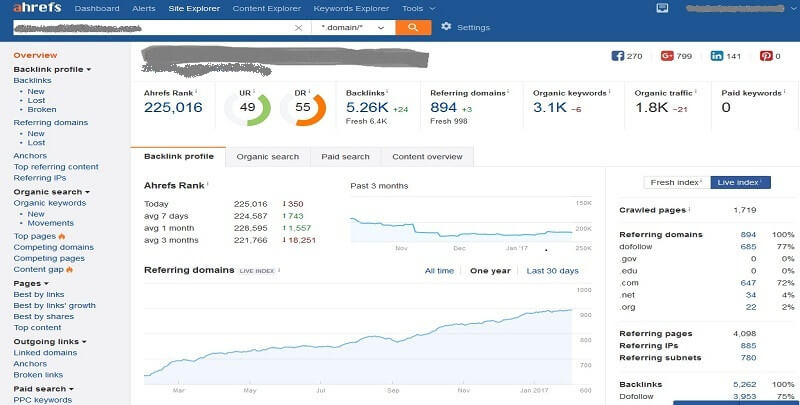Click the Facebook share count icon
Screen dimensions: 800x405
coord(617,56)
